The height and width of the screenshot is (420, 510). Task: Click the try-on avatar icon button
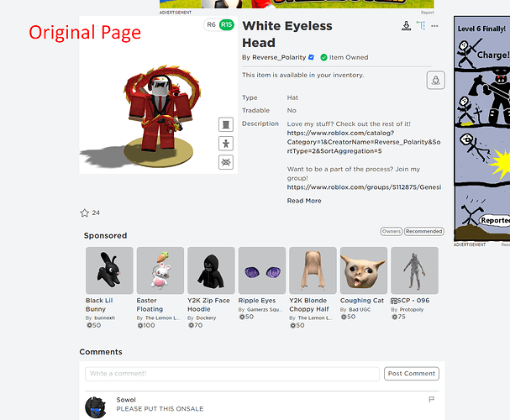click(x=436, y=80)
